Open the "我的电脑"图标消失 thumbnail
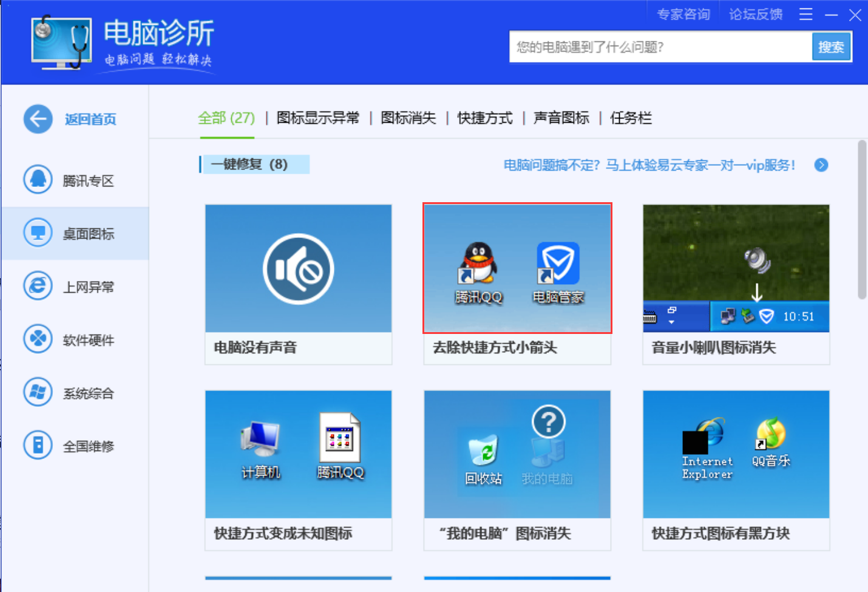Viewport: 868px width, 592px height. click(517, 454)
